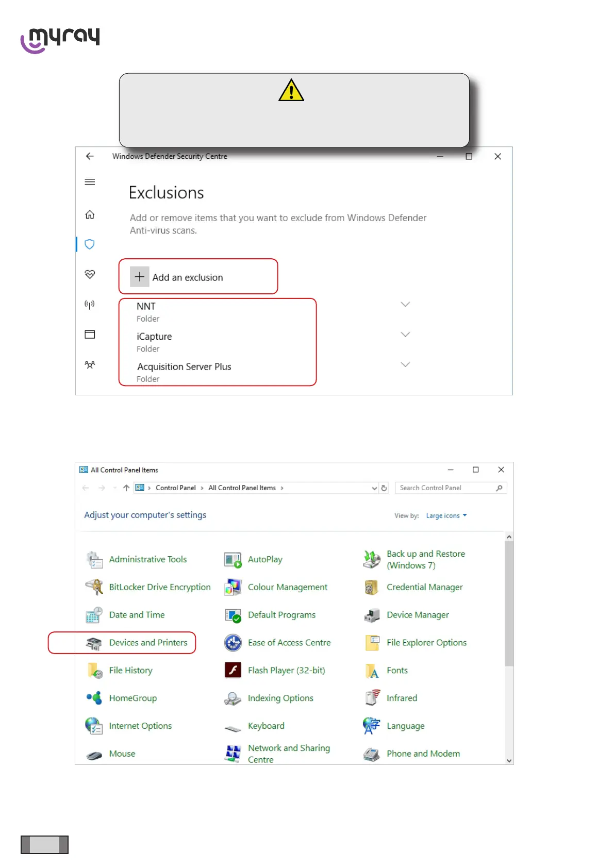Open address bar history dropdown arrow
Image resolution: width=614 pixels, height=868 pixels.
pyautogui.click(x=374, y=488)
